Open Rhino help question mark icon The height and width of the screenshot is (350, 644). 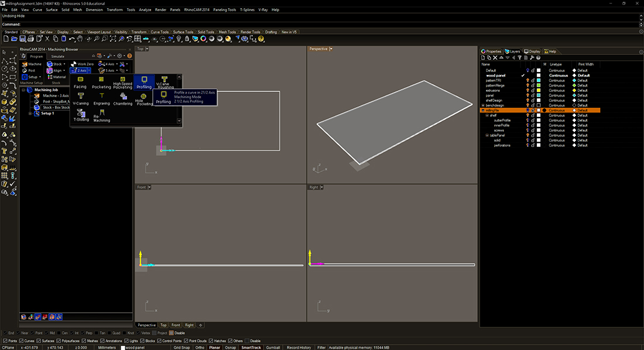pyautogui.click(x=261, y=39)
